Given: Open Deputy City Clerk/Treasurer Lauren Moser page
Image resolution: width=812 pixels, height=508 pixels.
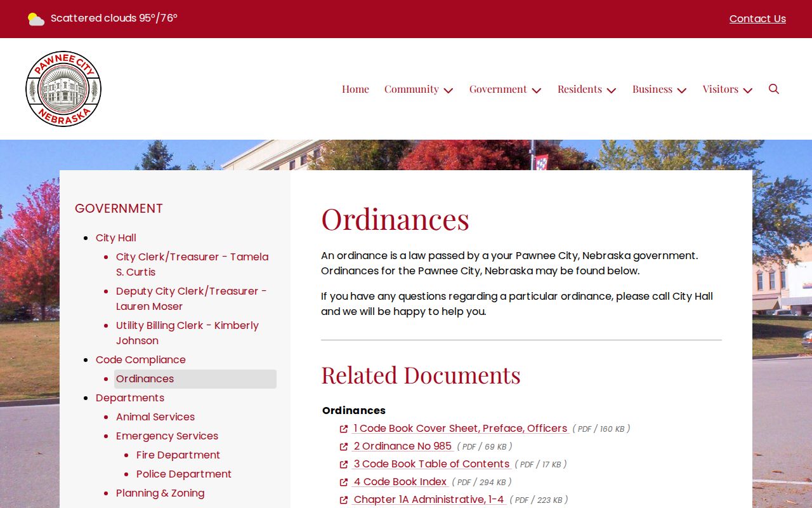Looking at the screenshot, I should [192, 298].
